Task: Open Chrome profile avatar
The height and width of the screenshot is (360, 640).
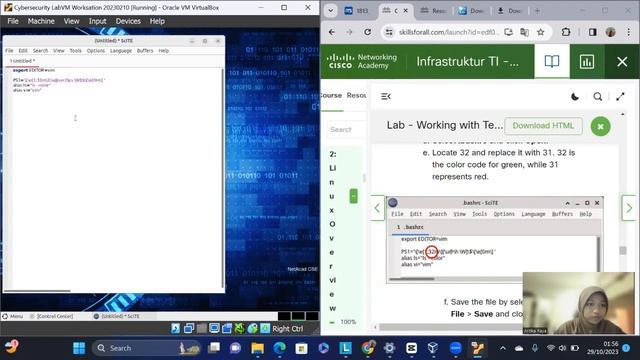Action: pos(611,32)
